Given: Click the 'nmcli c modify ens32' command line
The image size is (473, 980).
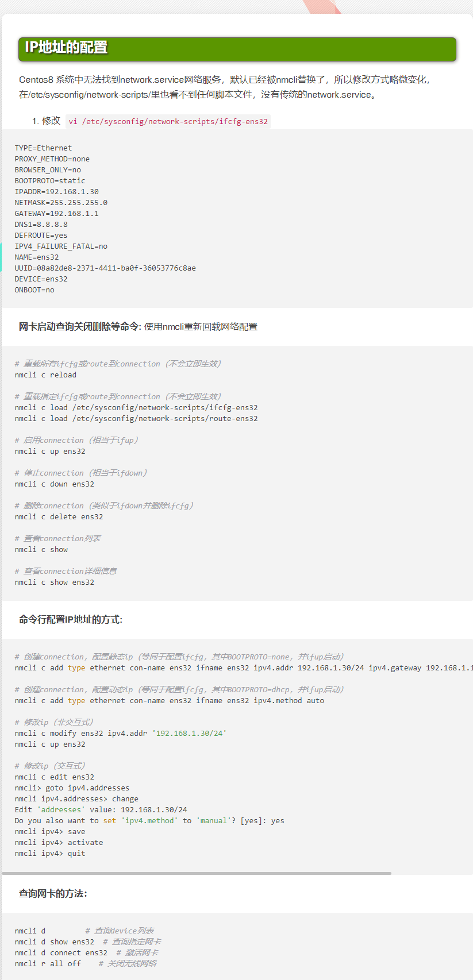Looking at the screenshot, I should click(121, 733).
